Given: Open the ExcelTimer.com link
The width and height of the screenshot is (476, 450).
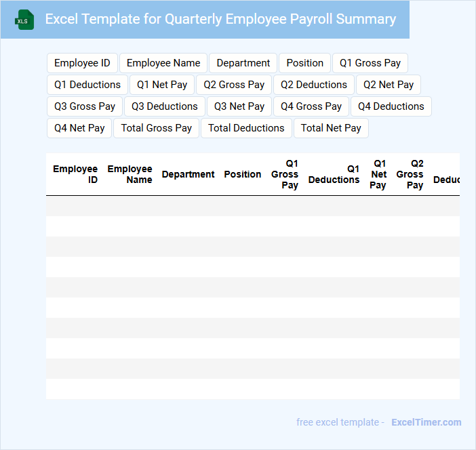Looking at the screenshot, I should point(427,422).
